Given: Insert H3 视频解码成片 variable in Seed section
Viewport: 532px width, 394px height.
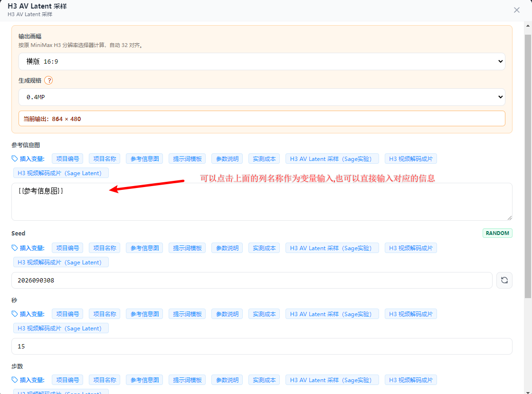Looking at the screenshot, I should pos(410,248).
